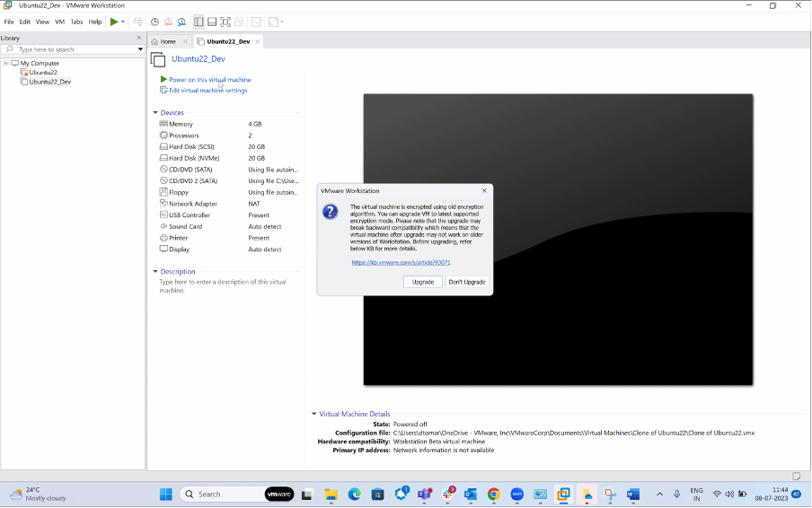
Task: Toggle the Show Library panel icon
Action: 199,22
